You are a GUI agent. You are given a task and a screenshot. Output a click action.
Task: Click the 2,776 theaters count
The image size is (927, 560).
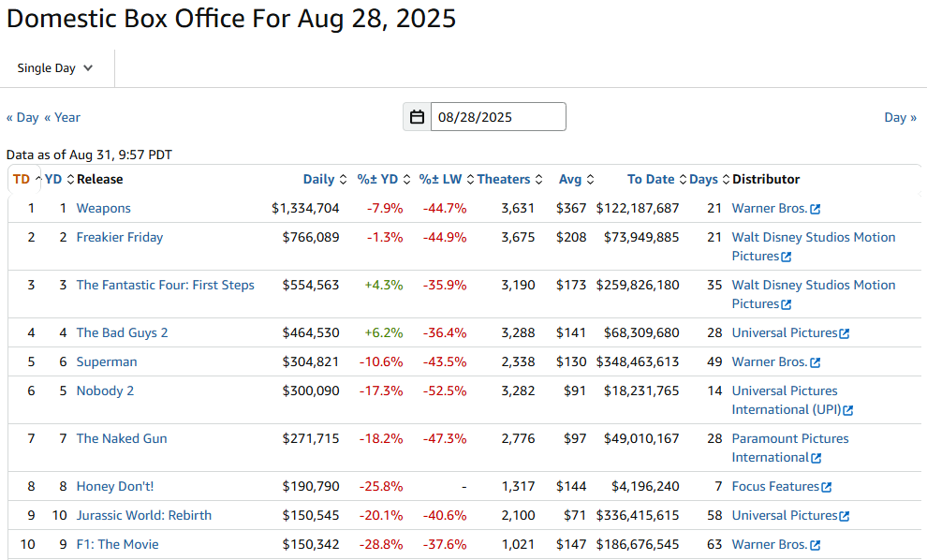[x=518, y=439]
